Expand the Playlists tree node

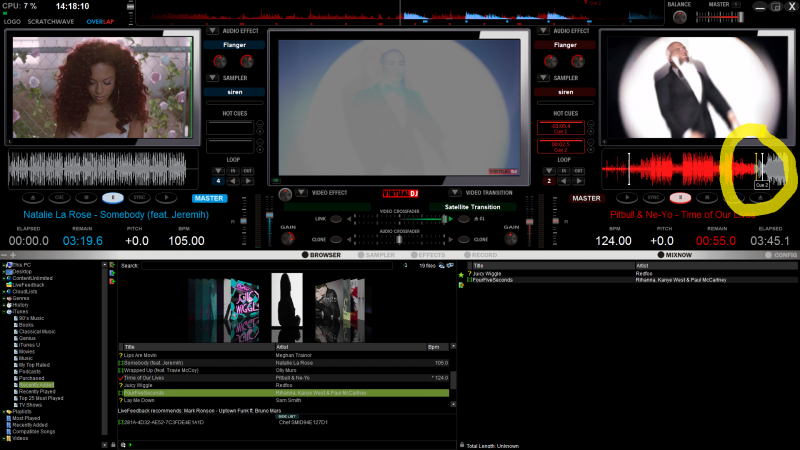[4, 411]
